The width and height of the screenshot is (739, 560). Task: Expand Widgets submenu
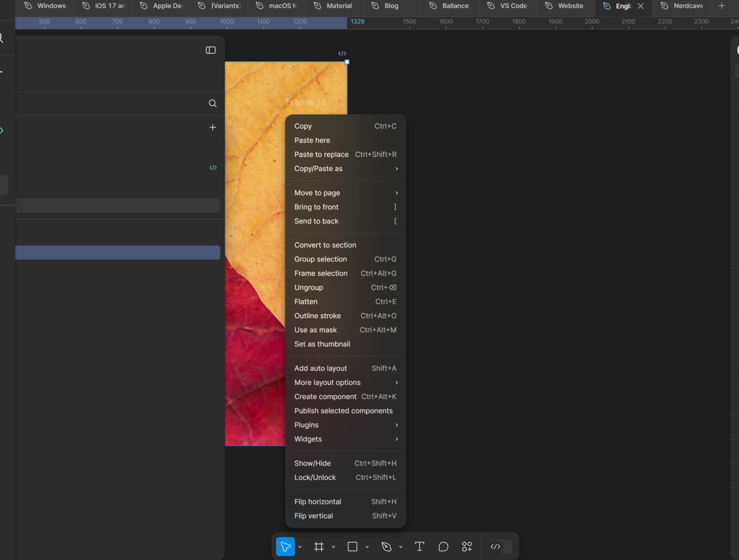coord(345,439)
